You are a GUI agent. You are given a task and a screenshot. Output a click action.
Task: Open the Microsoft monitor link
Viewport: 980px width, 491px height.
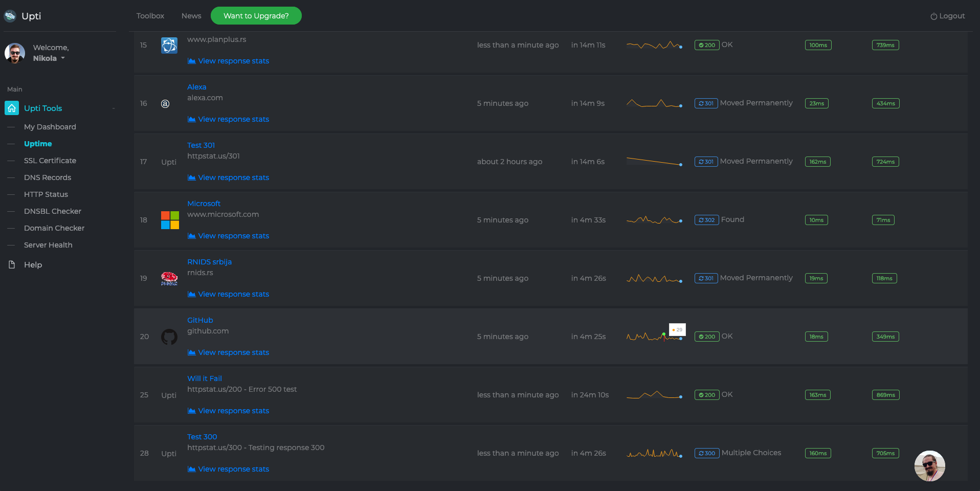[204, 204]
